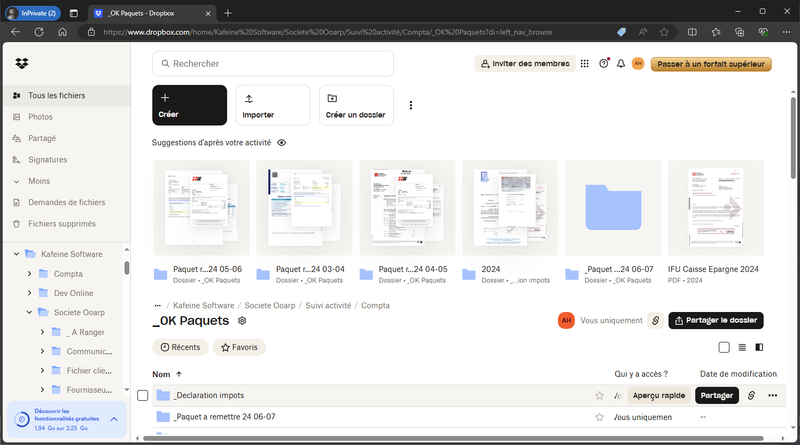The width and height of the screenshot is (800, 445).
Task: Open browser settings and more menu
Action: [x=786, y=32]
